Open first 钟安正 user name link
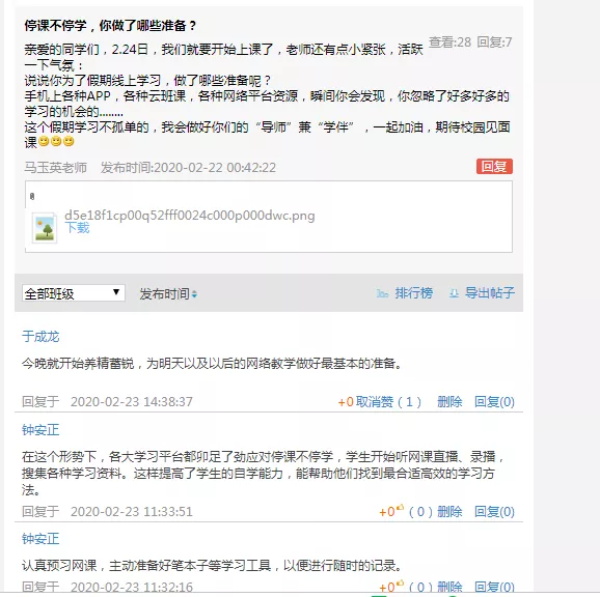 [x=41, y=430]
